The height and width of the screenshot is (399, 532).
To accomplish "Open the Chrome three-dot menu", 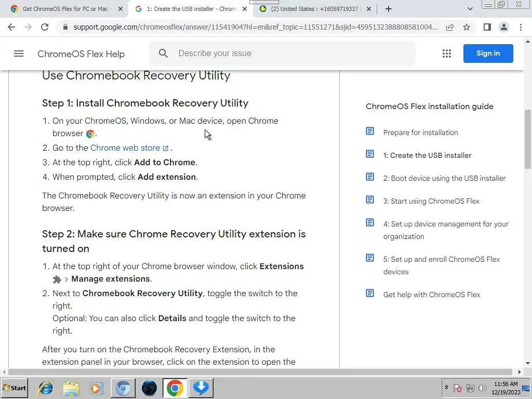I will (521, 27).
